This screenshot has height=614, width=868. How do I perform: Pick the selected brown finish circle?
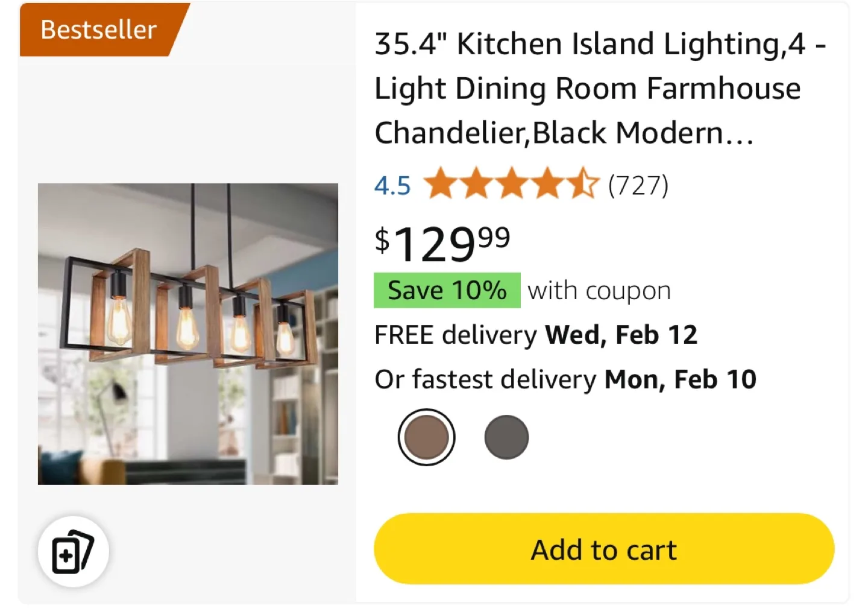(x=426, y=436)
